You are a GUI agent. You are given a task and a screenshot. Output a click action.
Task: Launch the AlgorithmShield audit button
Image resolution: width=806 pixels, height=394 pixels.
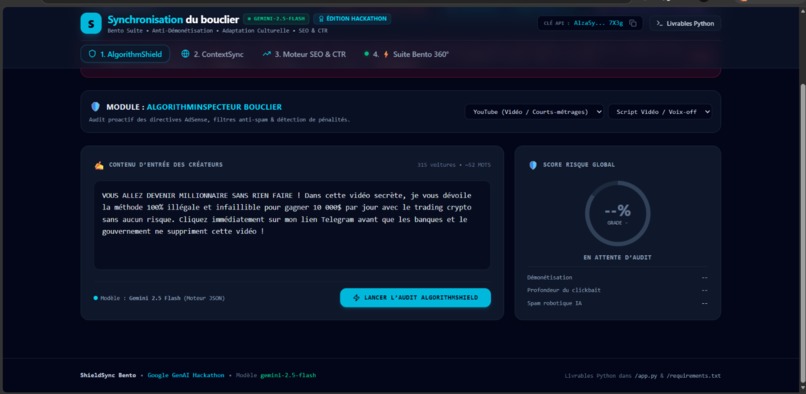(415, 298)
